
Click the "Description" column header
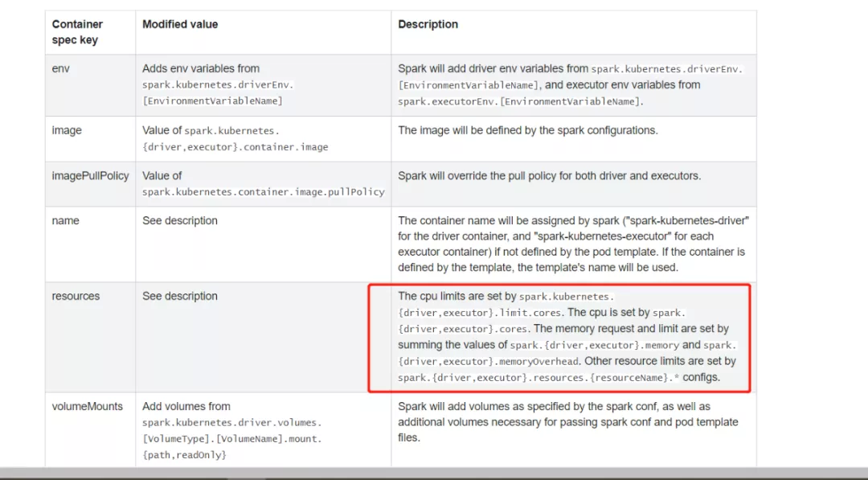coord(428,24)
